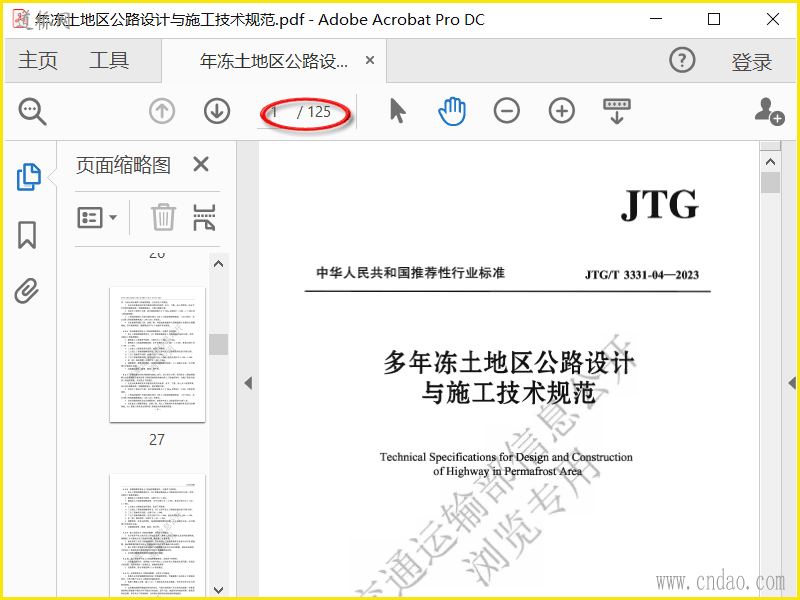This screenshot has height=600, width=800.
Task: Click the JTG/T 3331-04—2023 standard number
Action: click(642, 275)
